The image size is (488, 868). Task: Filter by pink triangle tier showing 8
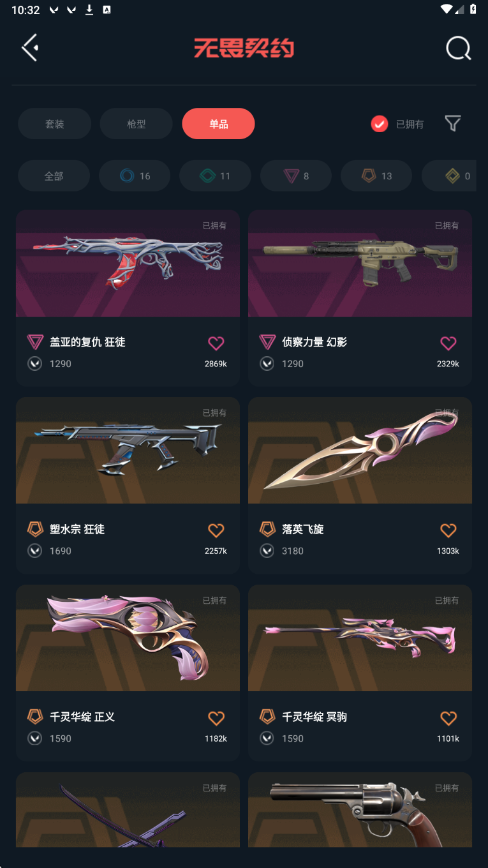(296, 176)
